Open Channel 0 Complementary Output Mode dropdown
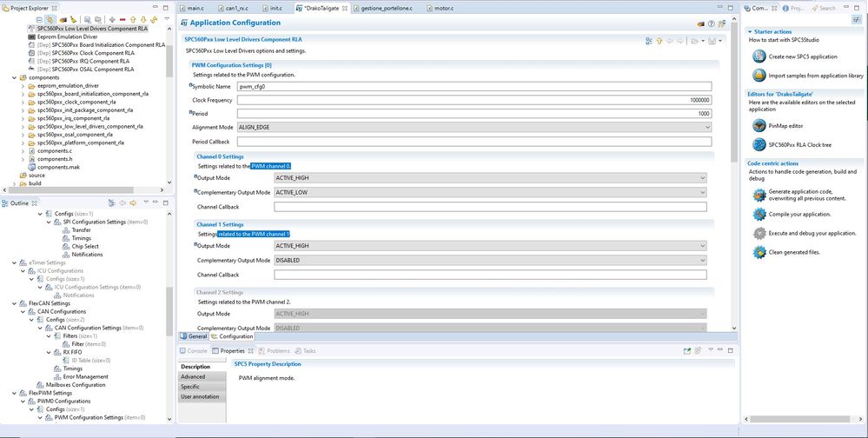Viewport: 868px width, 438px height. coord(490,192)
